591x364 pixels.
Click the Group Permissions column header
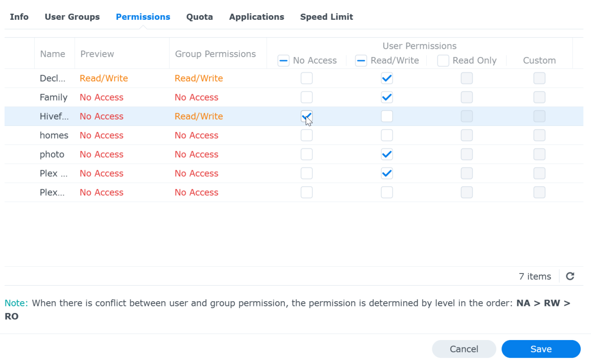pyautogui.click(x=215, y=54)
